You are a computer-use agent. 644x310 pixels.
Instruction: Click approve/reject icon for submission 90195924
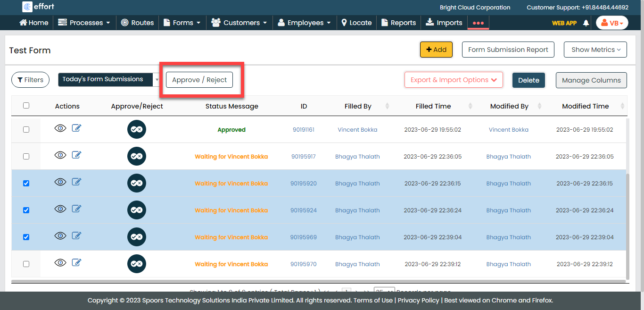click(x=137, y=210)
